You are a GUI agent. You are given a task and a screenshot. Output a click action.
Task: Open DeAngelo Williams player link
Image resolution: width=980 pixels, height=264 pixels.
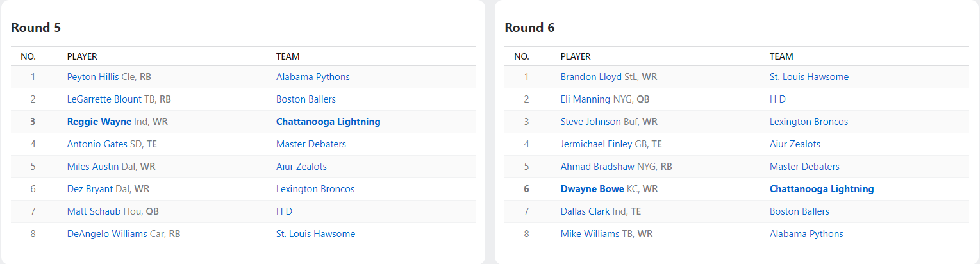107,234
